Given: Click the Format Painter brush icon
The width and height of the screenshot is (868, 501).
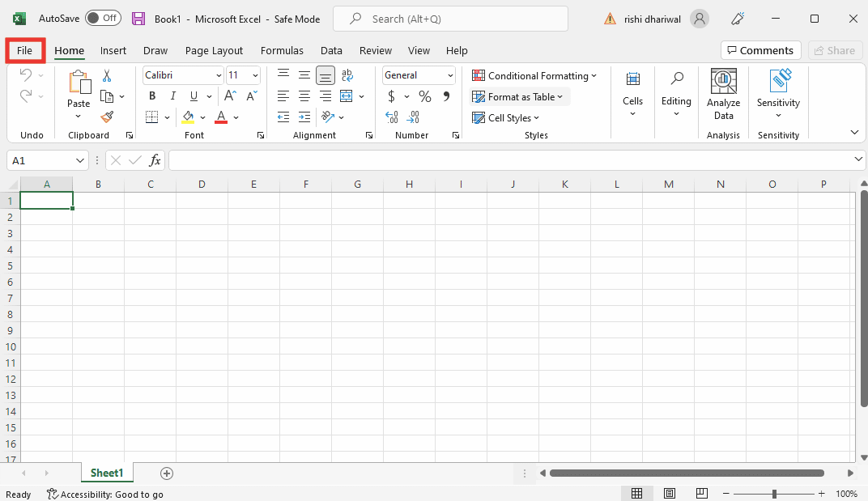Looking at the screenshot, I should 107,117.
